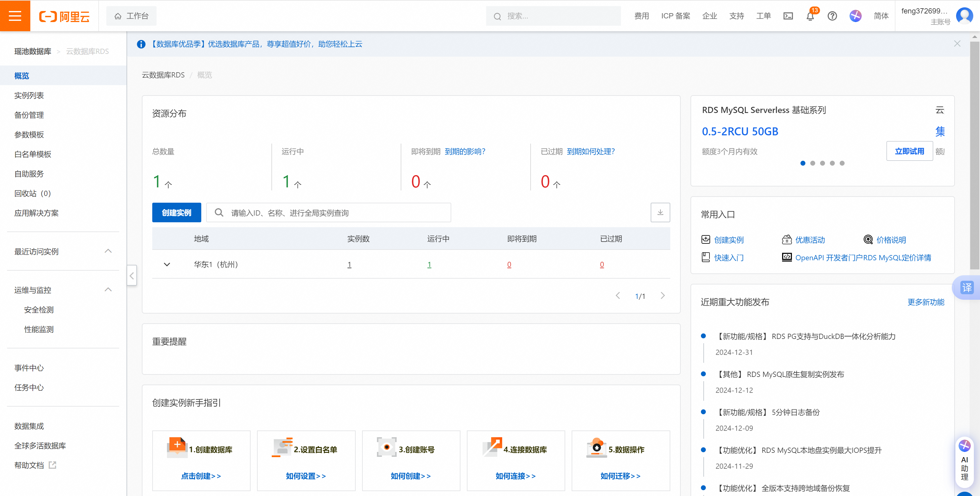Focus the top 搜索 search field
Viewport: 980px width, 496px height.
click(x=553, y=16)
